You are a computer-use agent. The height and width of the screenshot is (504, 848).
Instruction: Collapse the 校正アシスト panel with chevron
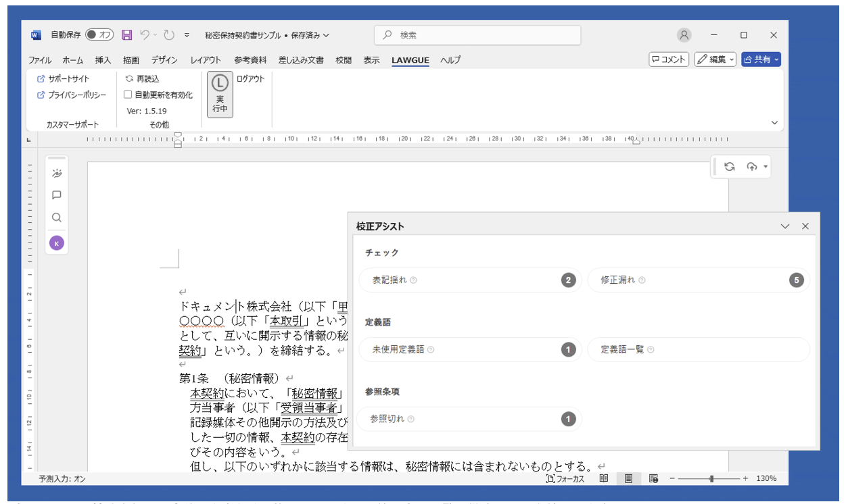coord(785,226)
